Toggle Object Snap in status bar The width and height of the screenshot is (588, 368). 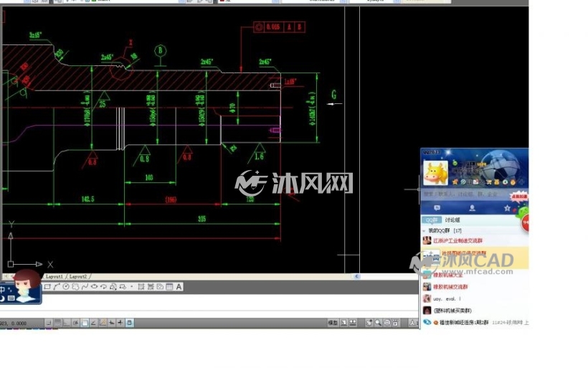pyautogui.click(x=85, y=323)
